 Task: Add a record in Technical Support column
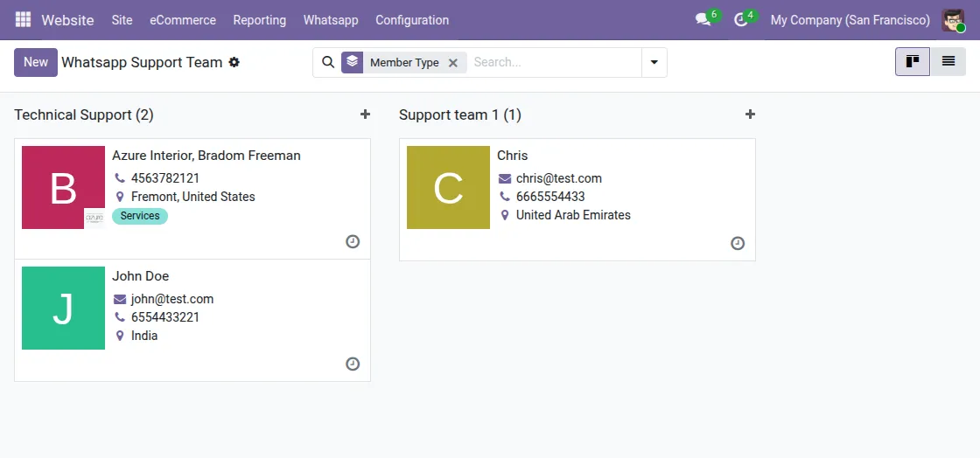(x=365, y=114)
